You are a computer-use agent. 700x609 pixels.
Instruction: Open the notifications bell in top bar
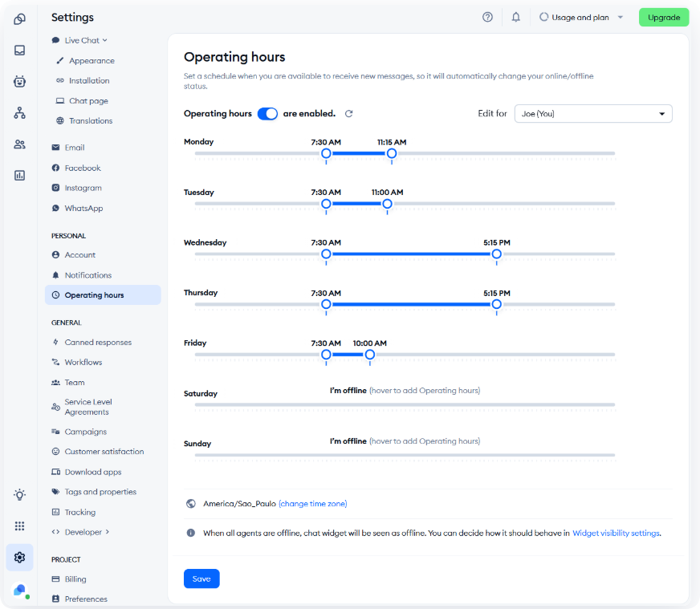(516, 17)
